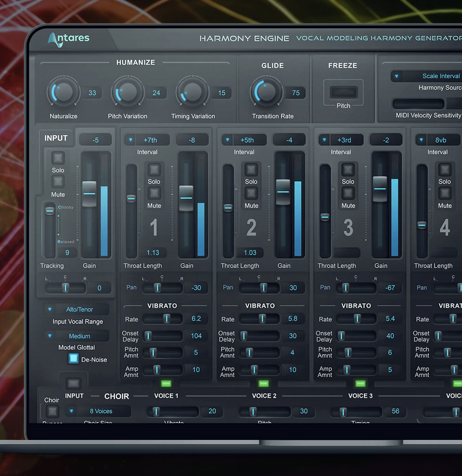The width and height of the screenshot is (462, 476).
Task: Open the Scale Interval harmony source dropdown
Action: tap(427, 76)
